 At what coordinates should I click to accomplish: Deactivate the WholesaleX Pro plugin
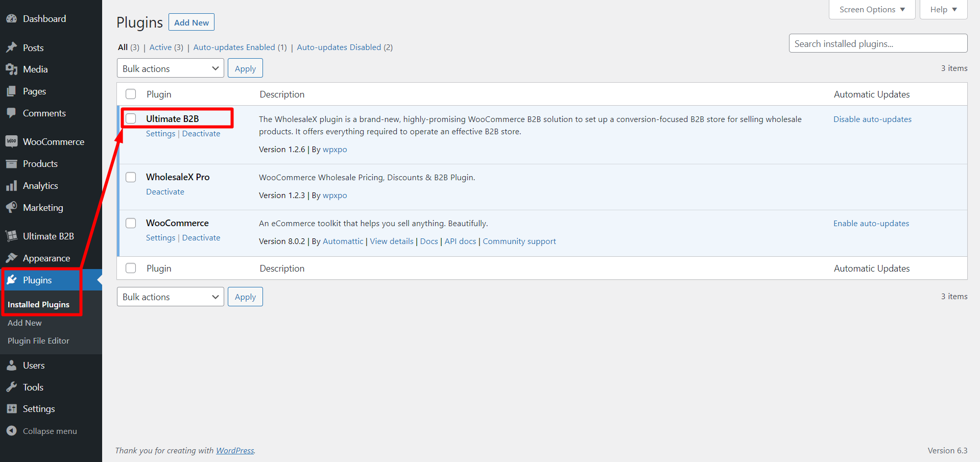(x=165, y=192)
